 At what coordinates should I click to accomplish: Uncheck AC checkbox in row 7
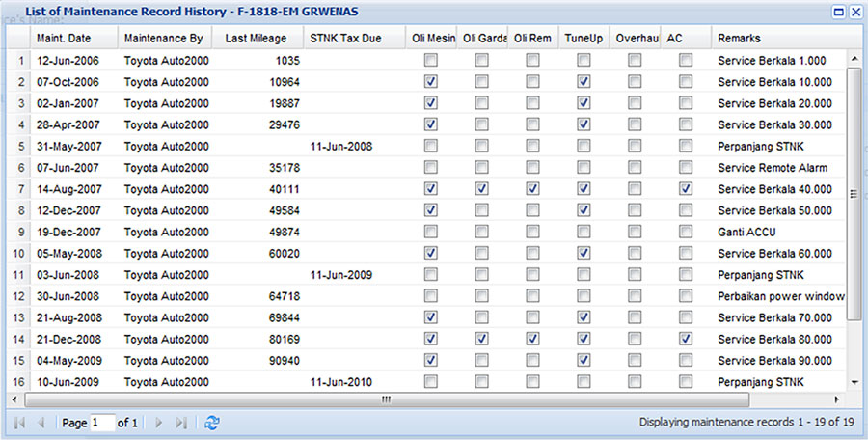[686, 189]
